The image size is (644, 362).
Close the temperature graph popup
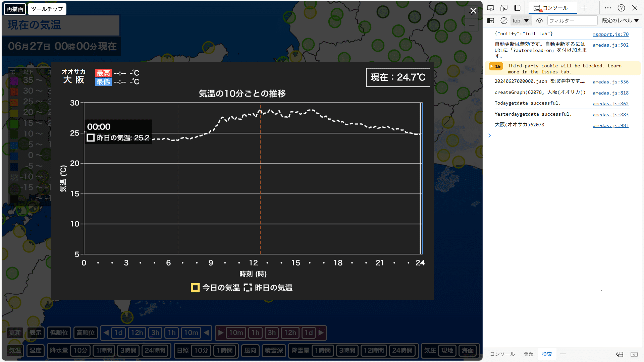(473, 11)
